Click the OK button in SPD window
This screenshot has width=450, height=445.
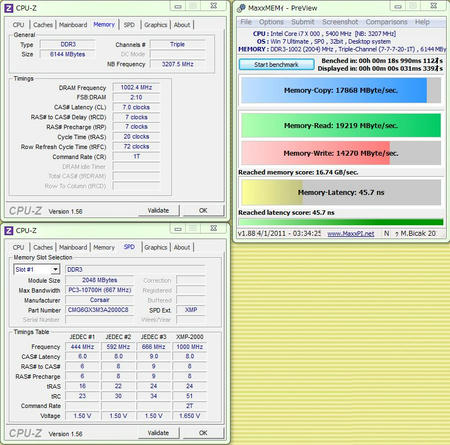(x=203, y=433)
